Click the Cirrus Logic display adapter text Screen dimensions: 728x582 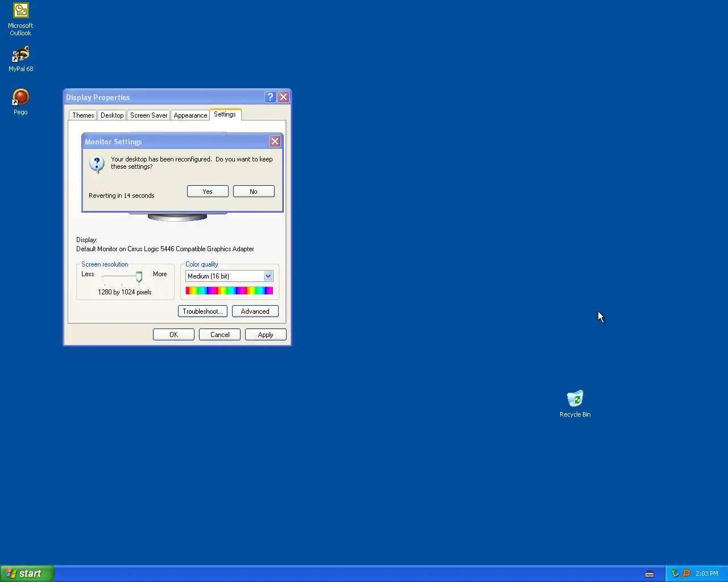point(165,249)
